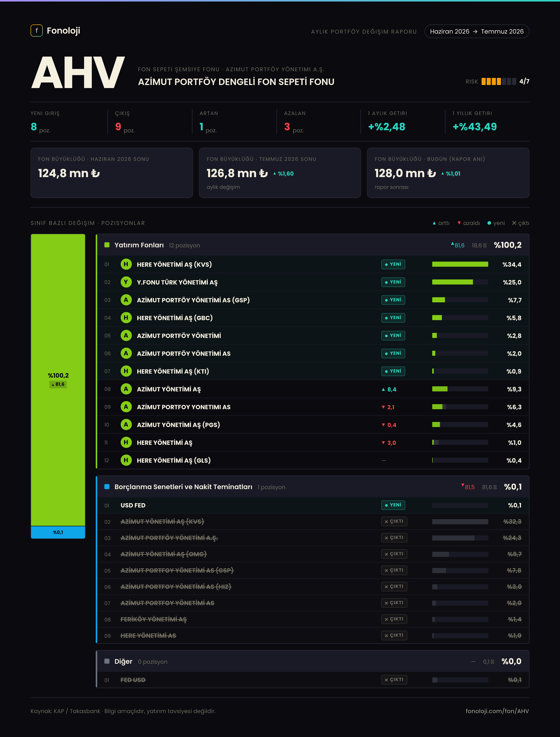Click the "Yatırım Fonları" section title
The width and height of the screenshot is (560, 737).
pyautogui.click(x=139, y=245)
